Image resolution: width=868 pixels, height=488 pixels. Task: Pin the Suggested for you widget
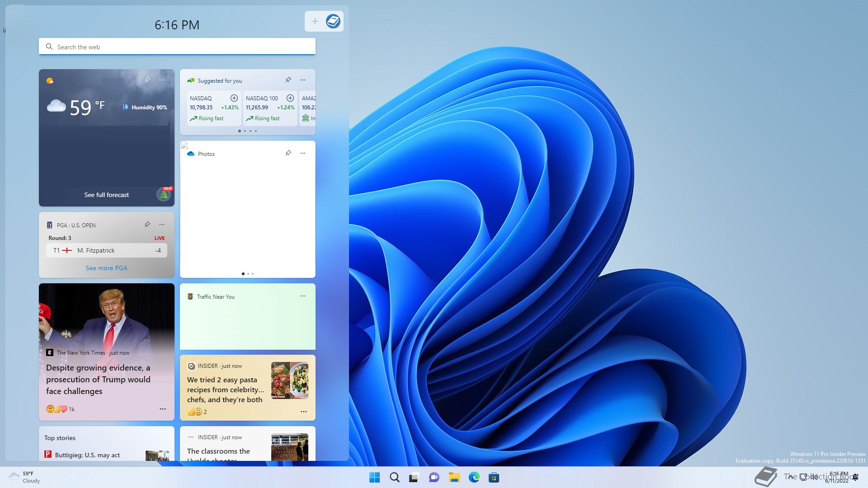click(x=288, y=80)
